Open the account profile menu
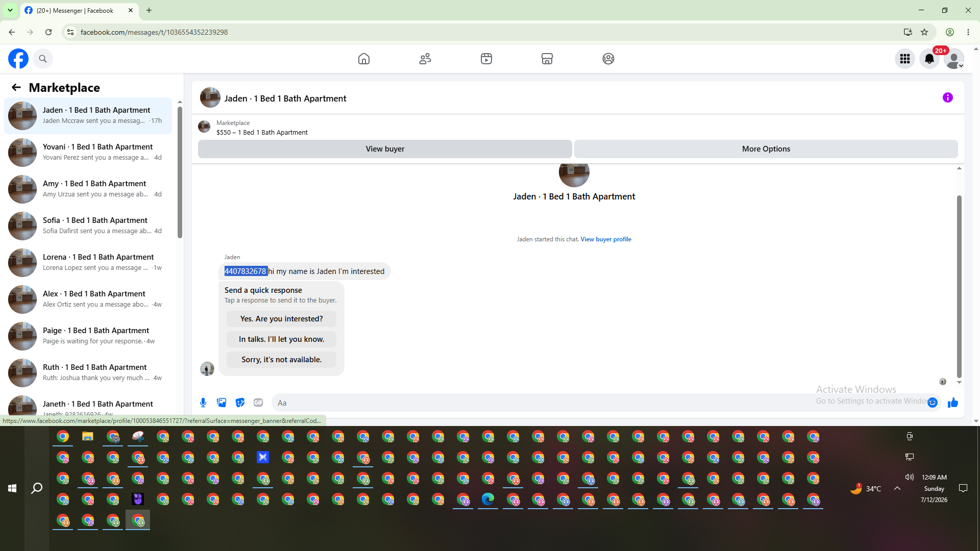The height and width of the screenshot is (551, 980). (x=954, y=59)
